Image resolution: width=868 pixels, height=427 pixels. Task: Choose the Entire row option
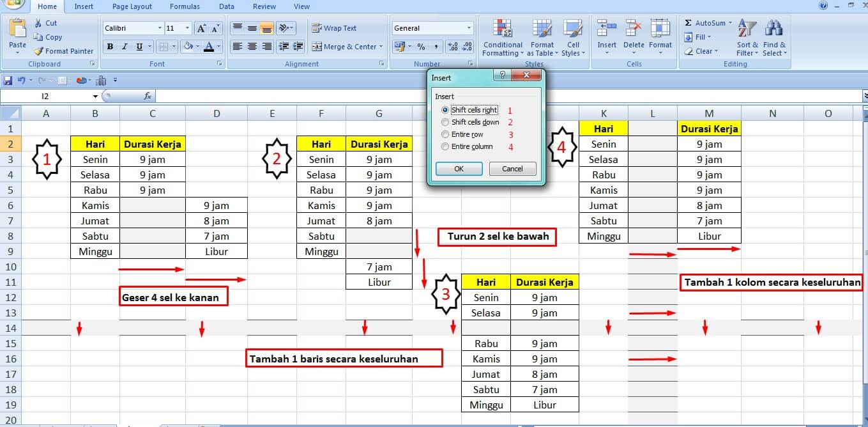445,134
